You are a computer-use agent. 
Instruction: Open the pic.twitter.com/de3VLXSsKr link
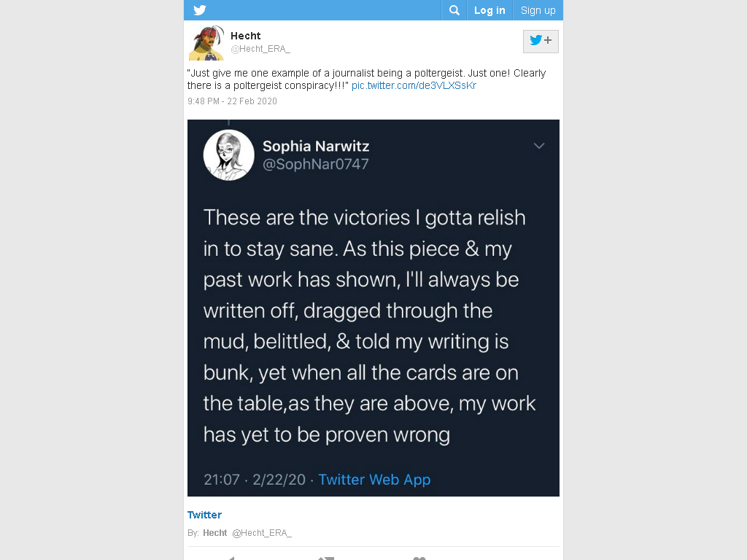click(414, 85)
